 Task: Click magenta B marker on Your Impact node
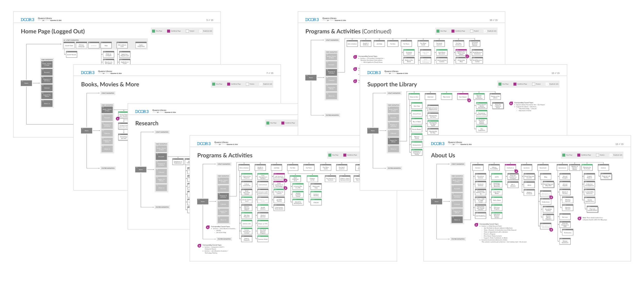coord(469,100)
